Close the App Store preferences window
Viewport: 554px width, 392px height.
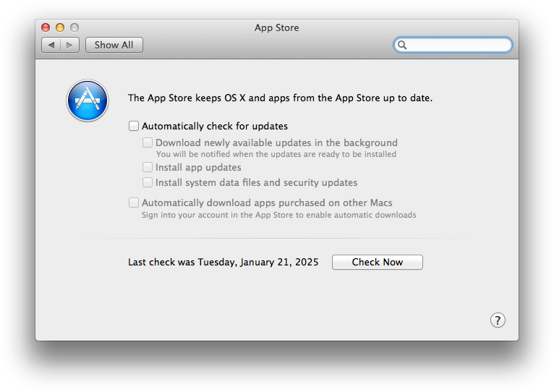46,27
